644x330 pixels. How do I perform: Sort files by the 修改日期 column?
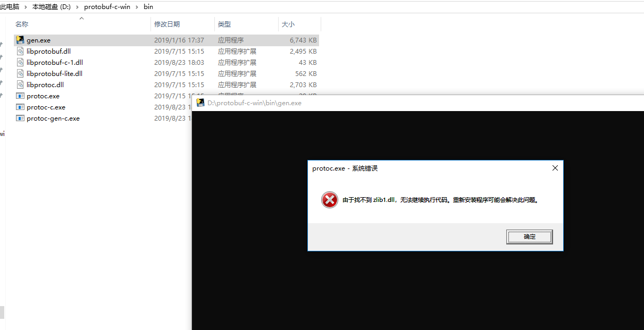coord(166,24)
